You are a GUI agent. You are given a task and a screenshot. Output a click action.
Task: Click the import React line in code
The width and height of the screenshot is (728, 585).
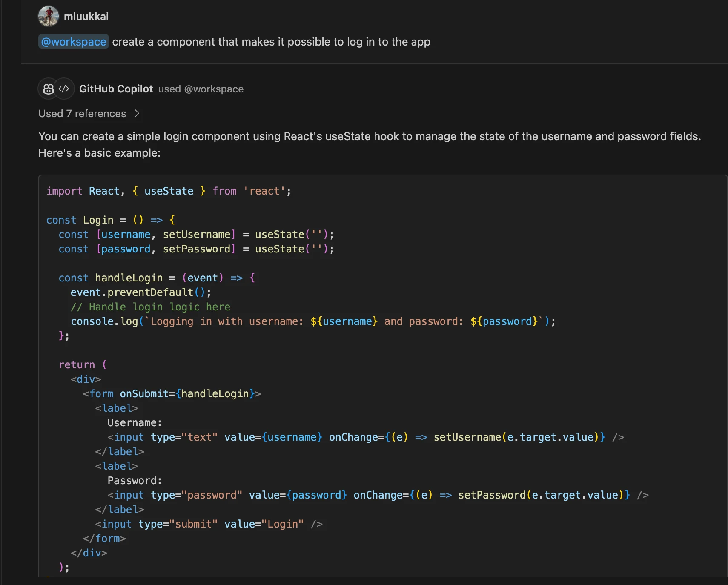click(169, 191)
